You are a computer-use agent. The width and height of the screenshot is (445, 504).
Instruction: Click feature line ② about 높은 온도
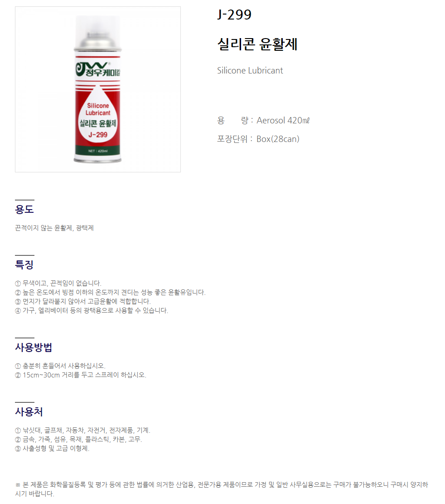point(110,292)
